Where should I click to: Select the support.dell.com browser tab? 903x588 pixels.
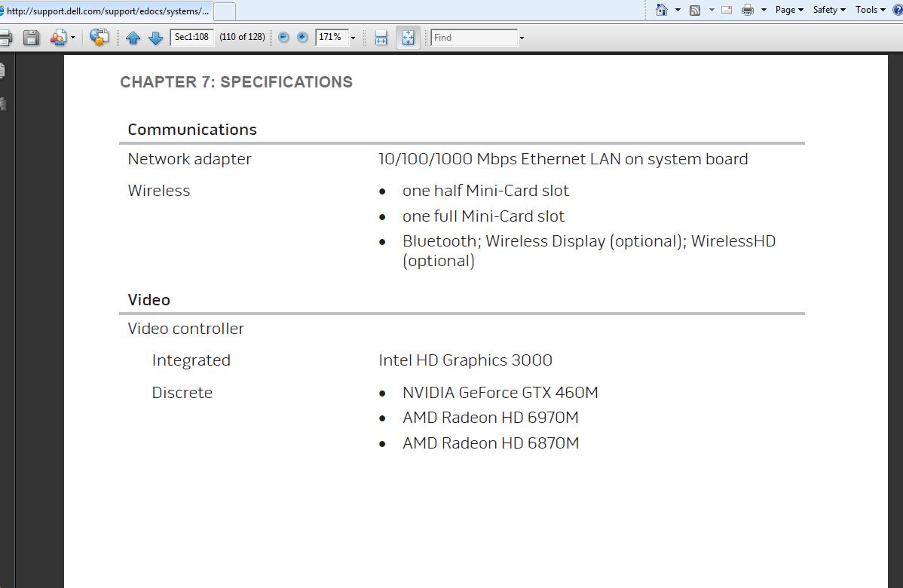click(106, 11)
